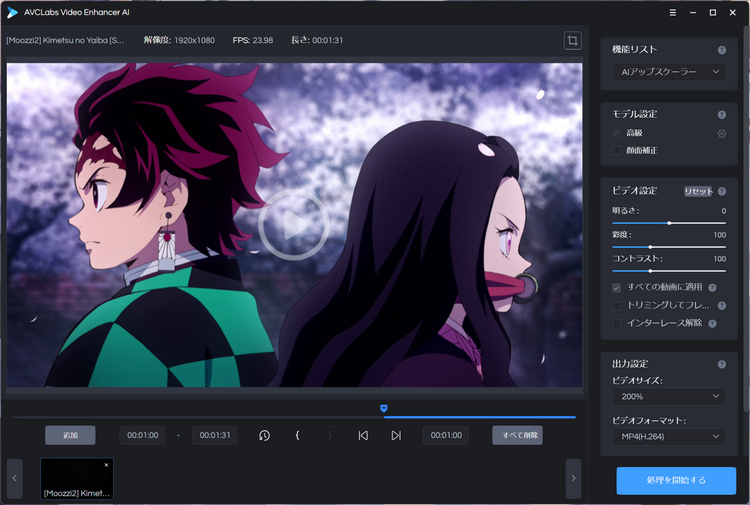Open help for ビデオ設定
Screen dimensions: 750x505
(x=722, y=191)
